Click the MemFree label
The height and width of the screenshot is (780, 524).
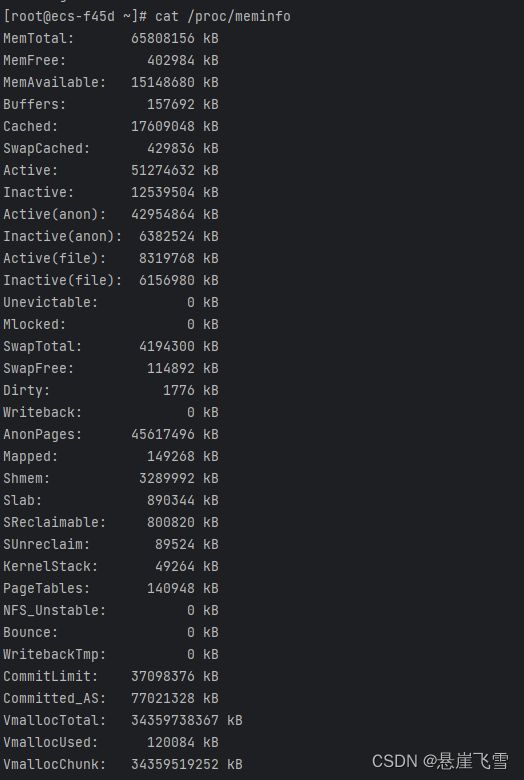click(x=35, y=60)
